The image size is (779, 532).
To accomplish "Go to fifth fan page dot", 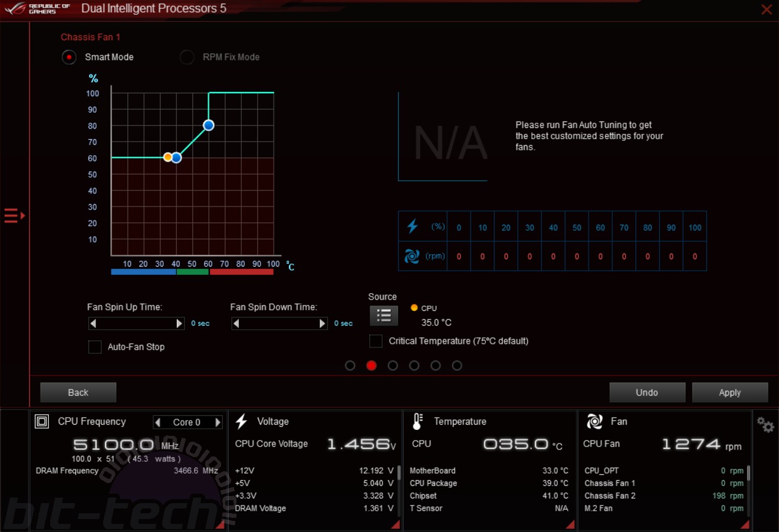I will [x=435, y=366].
